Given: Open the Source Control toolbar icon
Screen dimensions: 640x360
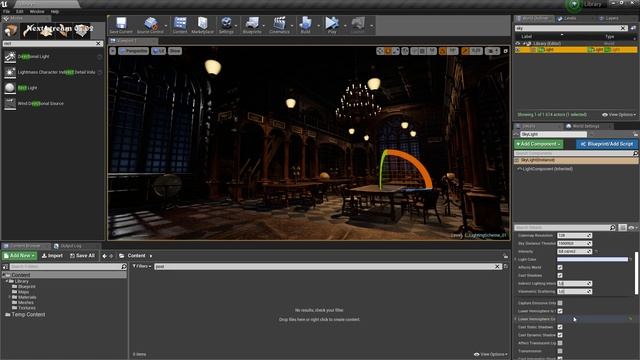Looking at the screenshot, I should click(x=151, y=23).
